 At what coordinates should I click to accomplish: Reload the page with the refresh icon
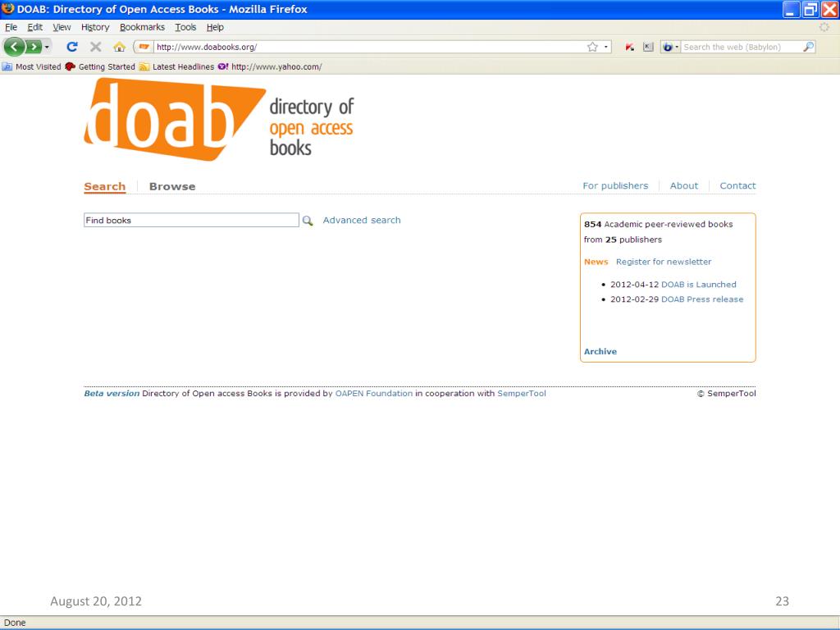tap(72, 47)
